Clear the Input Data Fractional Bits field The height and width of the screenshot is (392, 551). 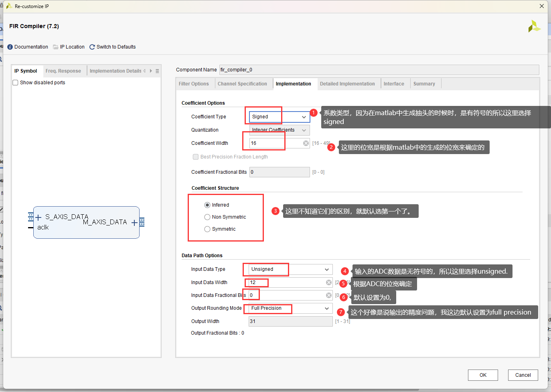329,295
